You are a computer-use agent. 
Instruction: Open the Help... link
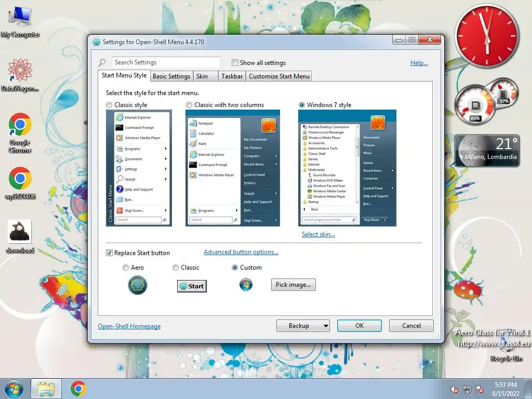(x=419, y=63)
